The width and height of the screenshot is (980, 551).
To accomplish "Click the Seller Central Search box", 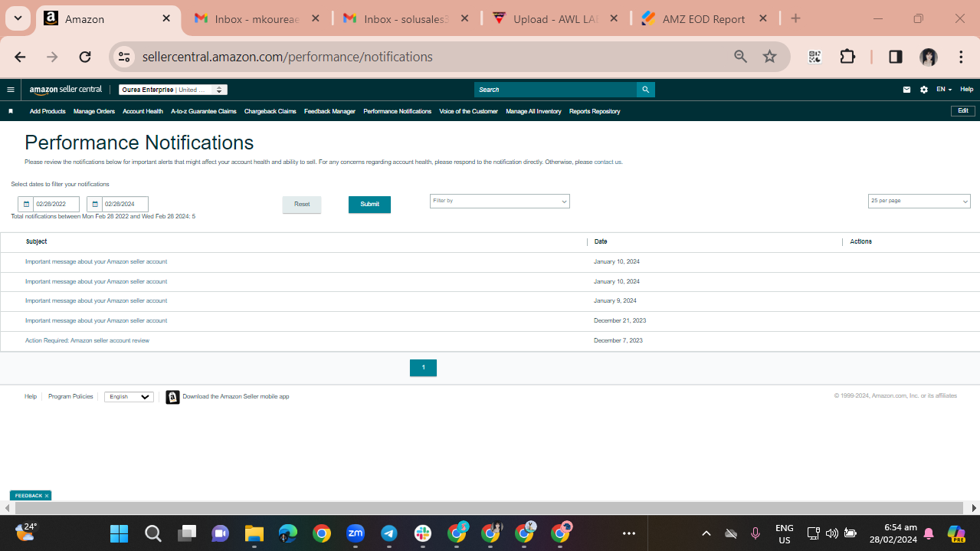I will pyautogui.click(x=556, y=90).
